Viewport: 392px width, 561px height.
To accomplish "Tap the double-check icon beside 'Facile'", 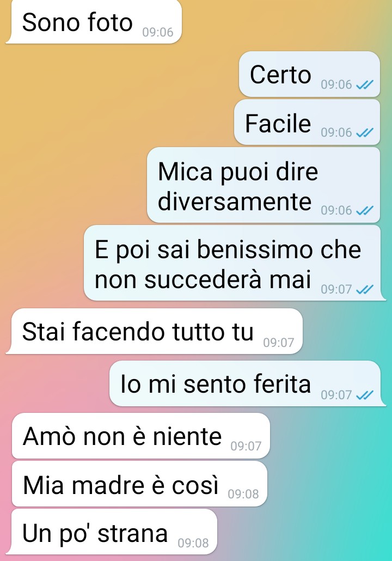I will (x=365, y=132).
